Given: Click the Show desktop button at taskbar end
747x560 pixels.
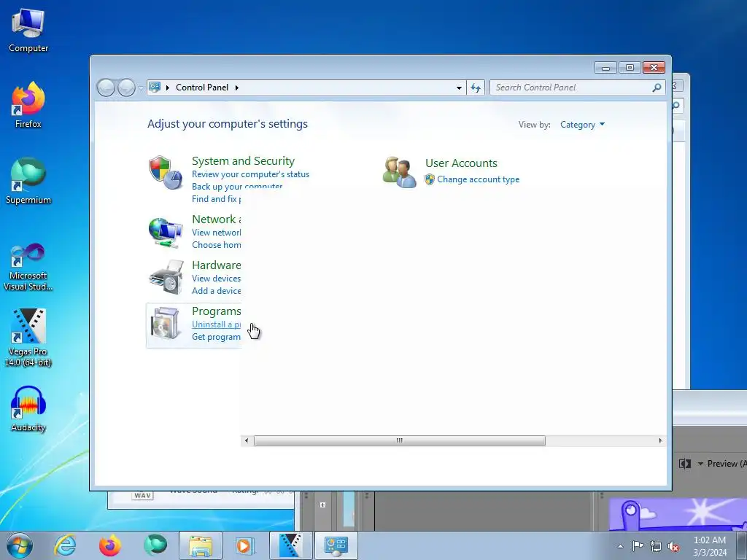Looking at the screenshot, I should coord(742,545).
